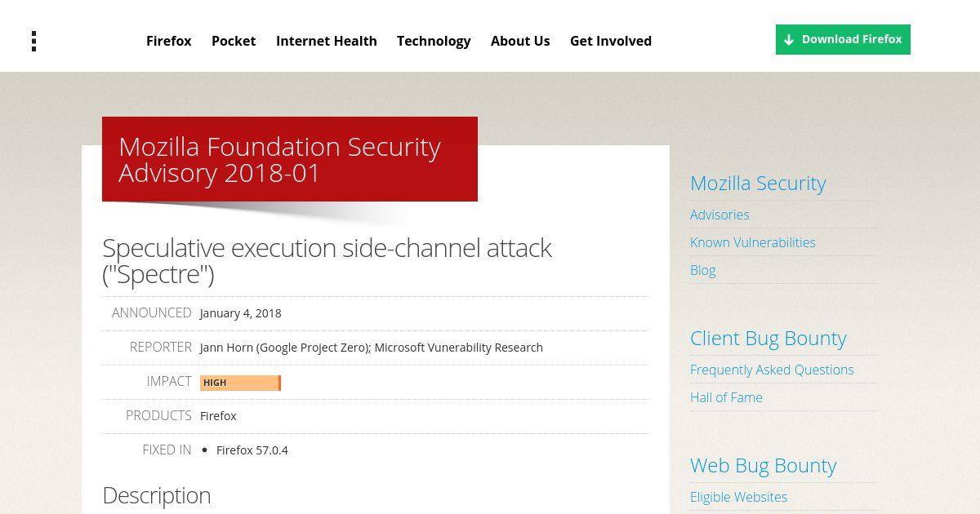
Task: Click the Security Advisory 2018-01 red title banner
Action: pyautogui.click(x=290, y=159)
